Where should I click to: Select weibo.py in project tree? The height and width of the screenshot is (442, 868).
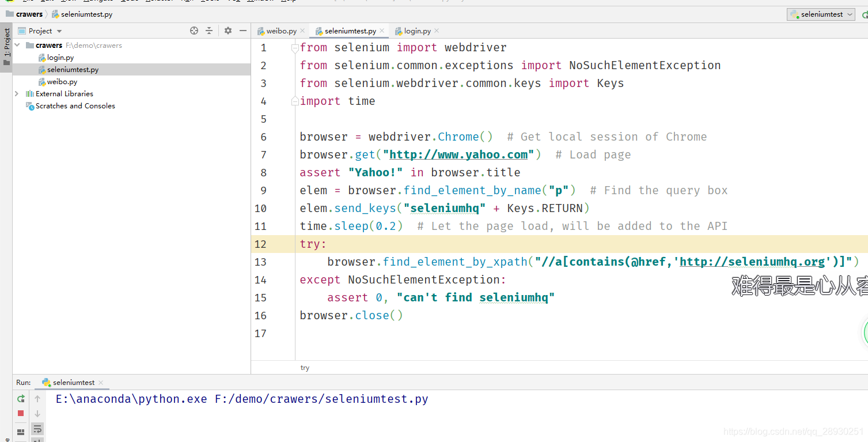tap(62, 81)
